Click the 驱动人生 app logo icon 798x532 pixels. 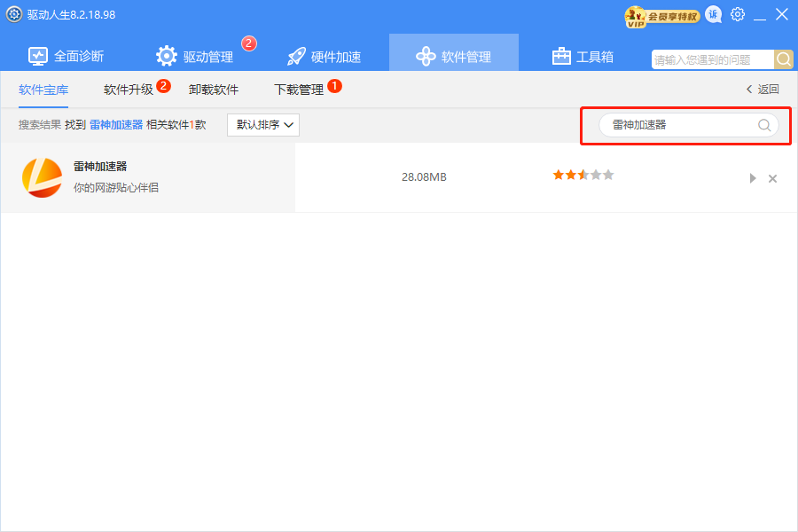pyautogui.click(x=13, y=14)
